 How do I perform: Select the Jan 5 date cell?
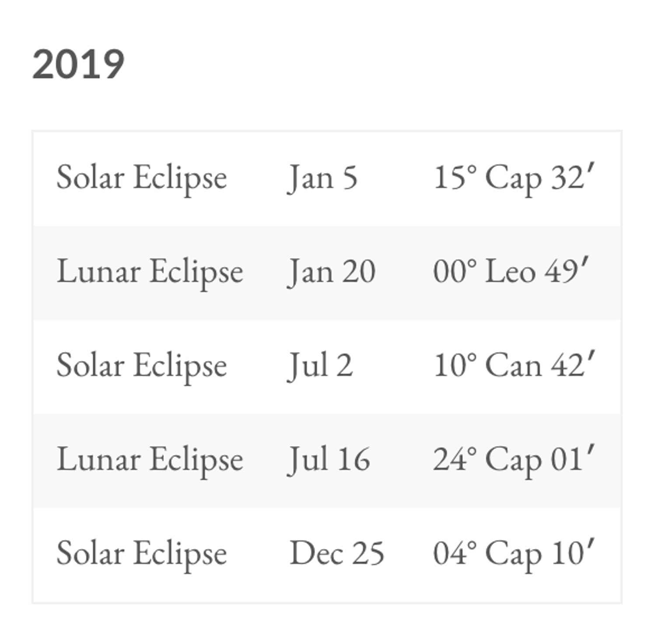[323, 177]
